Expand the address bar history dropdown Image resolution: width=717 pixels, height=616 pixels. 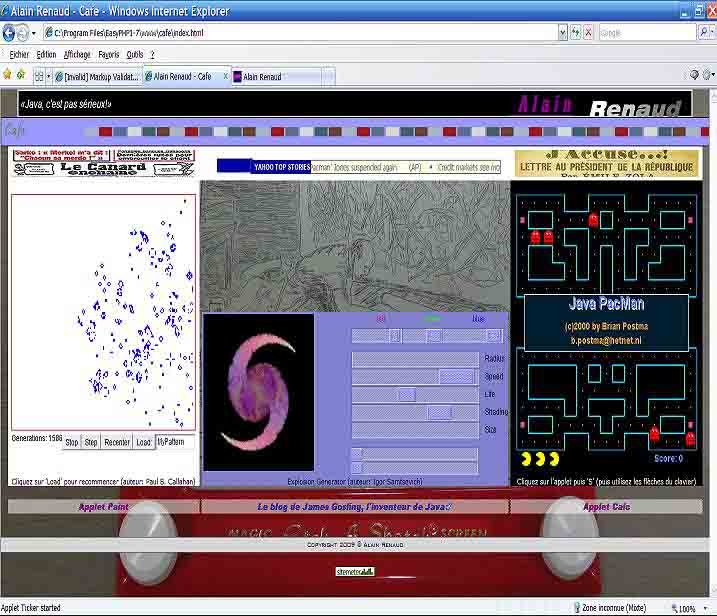(563, 33)
